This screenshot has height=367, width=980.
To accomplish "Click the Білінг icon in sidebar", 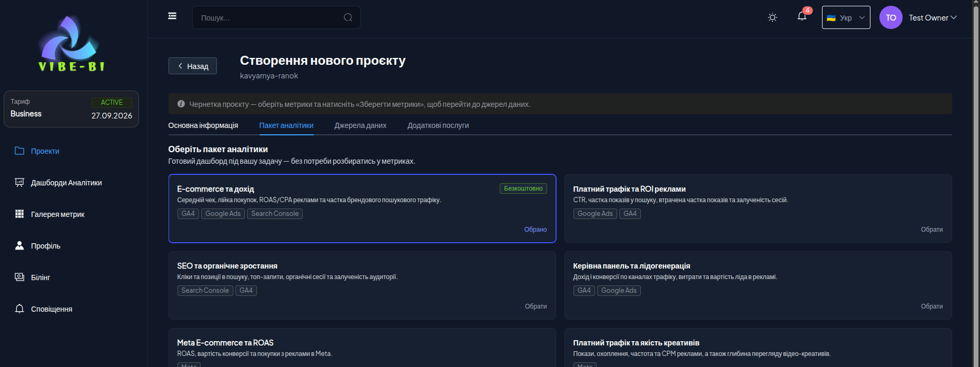I will [x=19, y=277].
